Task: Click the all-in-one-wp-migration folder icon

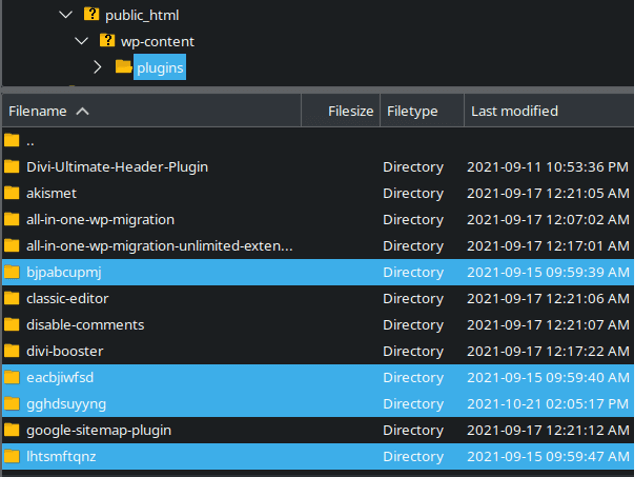Action: (12, 219)
